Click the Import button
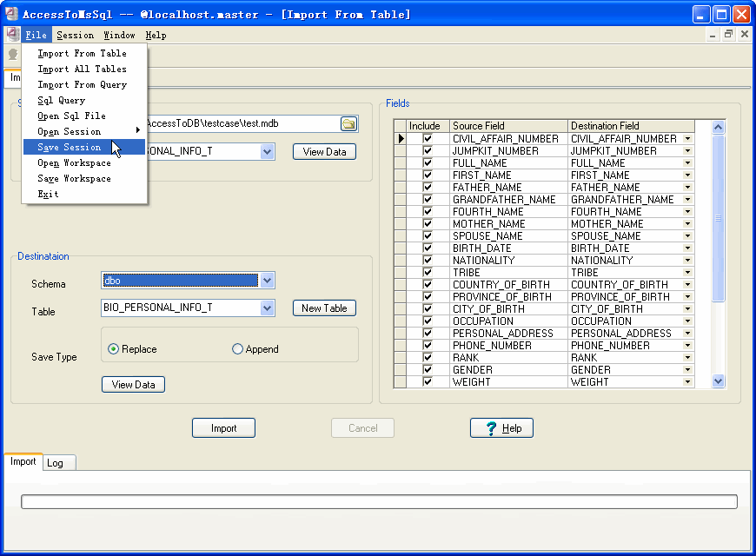756x556 pixels. tap(223, 428)
